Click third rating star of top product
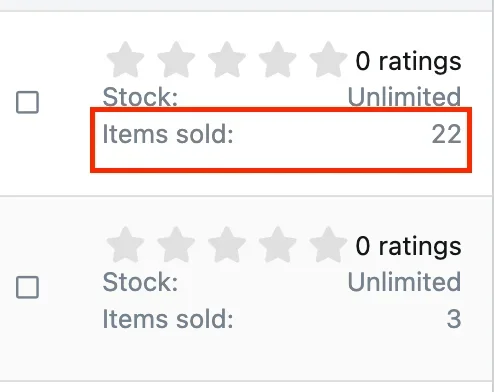Screen dimensions: 494x392 [x=227, y=60]
